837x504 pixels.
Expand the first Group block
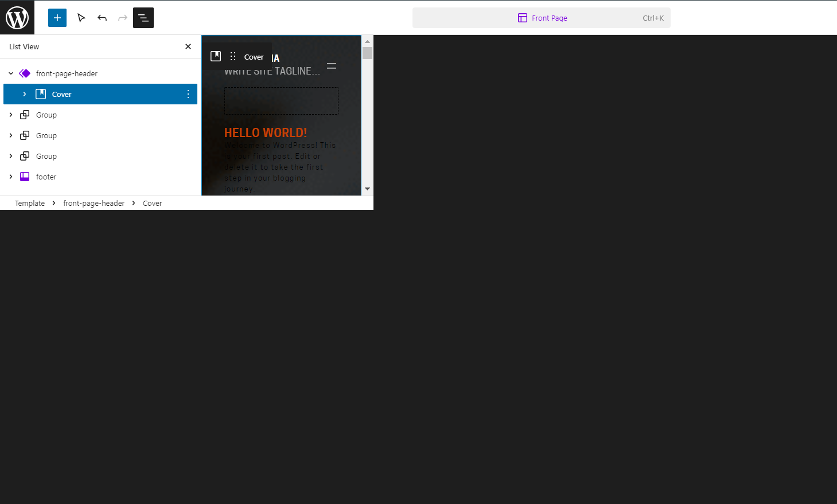(10, 115)
